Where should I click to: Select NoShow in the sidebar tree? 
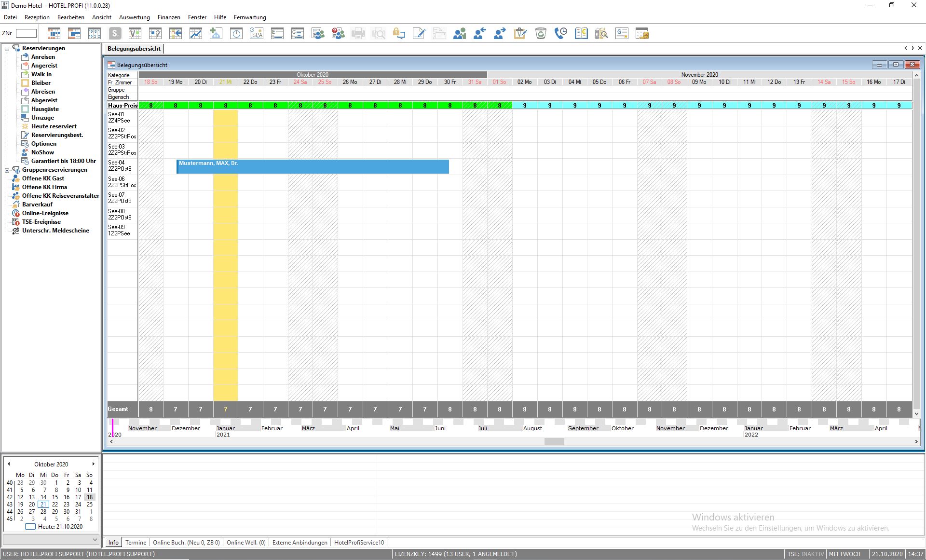(x=42, y=152)
